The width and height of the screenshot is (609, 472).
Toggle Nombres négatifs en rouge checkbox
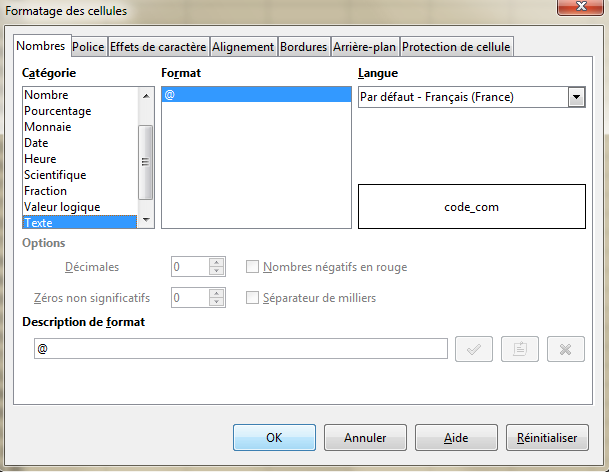coord(252,266)
